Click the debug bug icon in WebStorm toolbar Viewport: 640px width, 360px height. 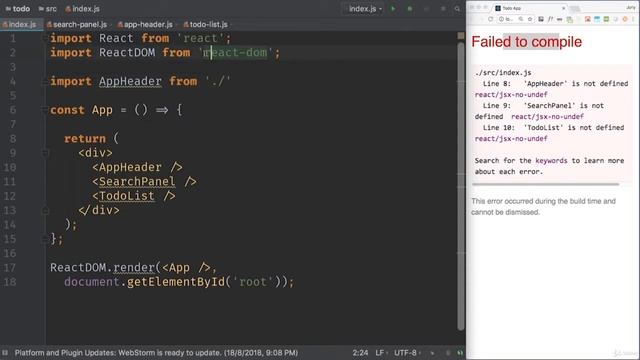pos(410,9)
